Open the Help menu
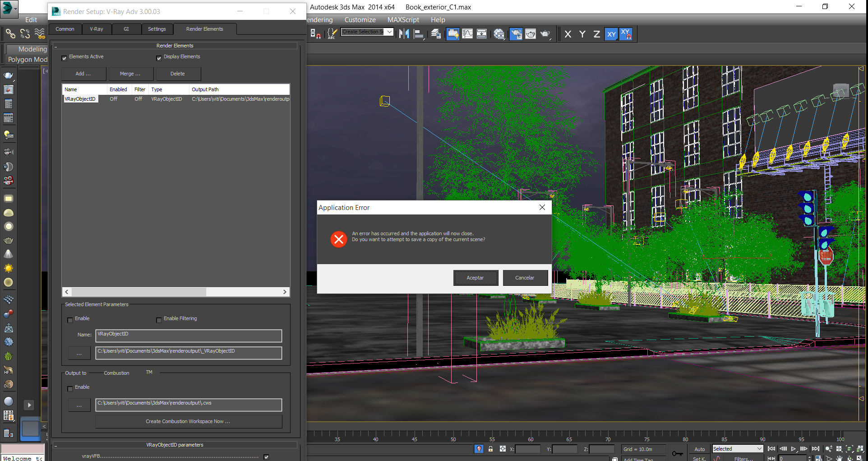 click(x=438, y=20)
